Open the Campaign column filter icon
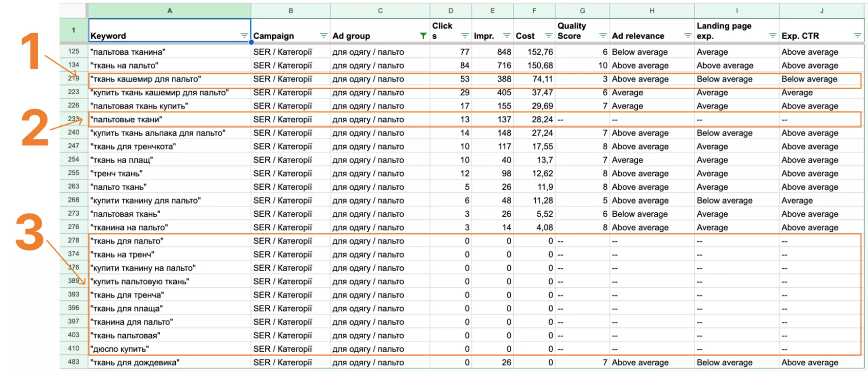Viewport: 868px width, 372px height. point(323,36)
